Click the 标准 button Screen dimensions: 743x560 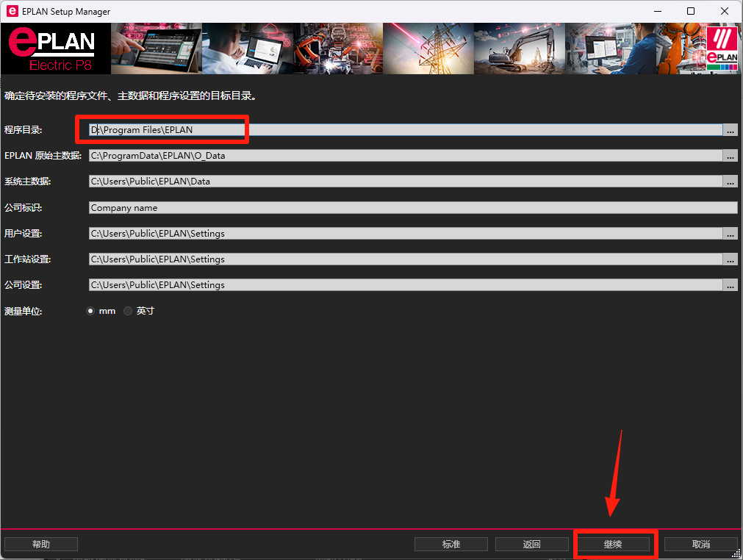coord(451,545)
